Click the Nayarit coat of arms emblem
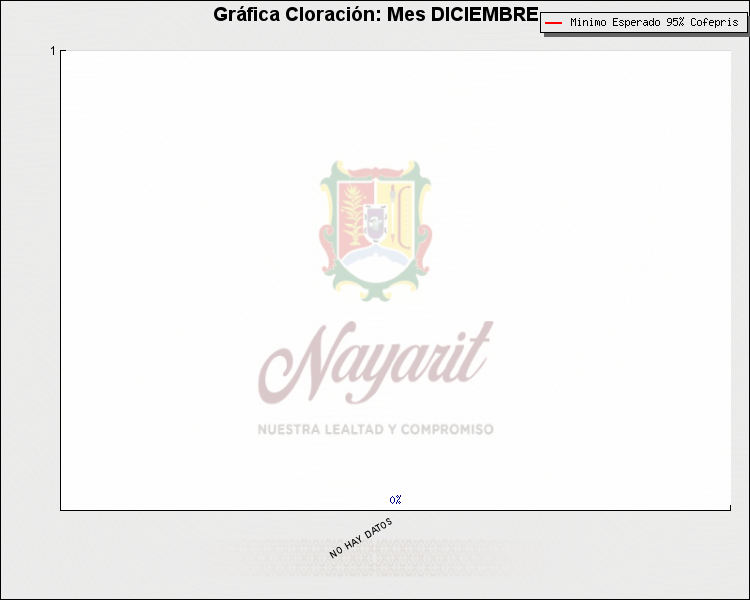Screen dimensions: 750x600 point(375,230)
